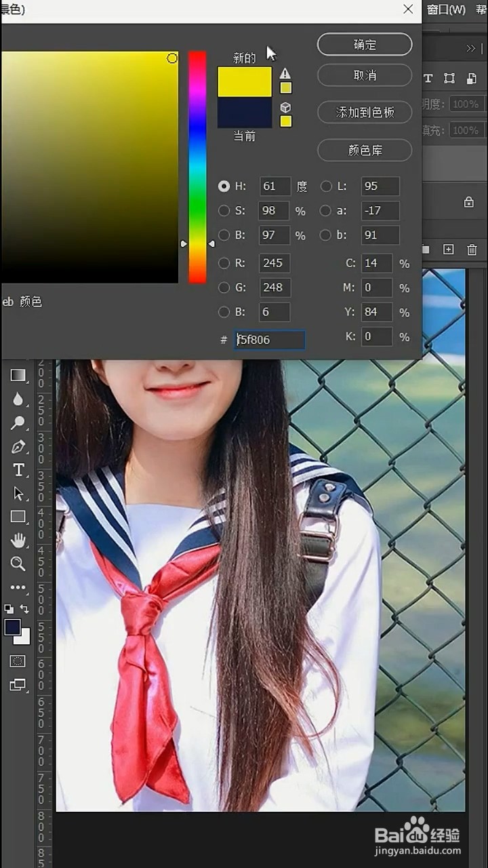Click the saturation-brightness color field
Screen dimensions: 488x868
[89, 167]
